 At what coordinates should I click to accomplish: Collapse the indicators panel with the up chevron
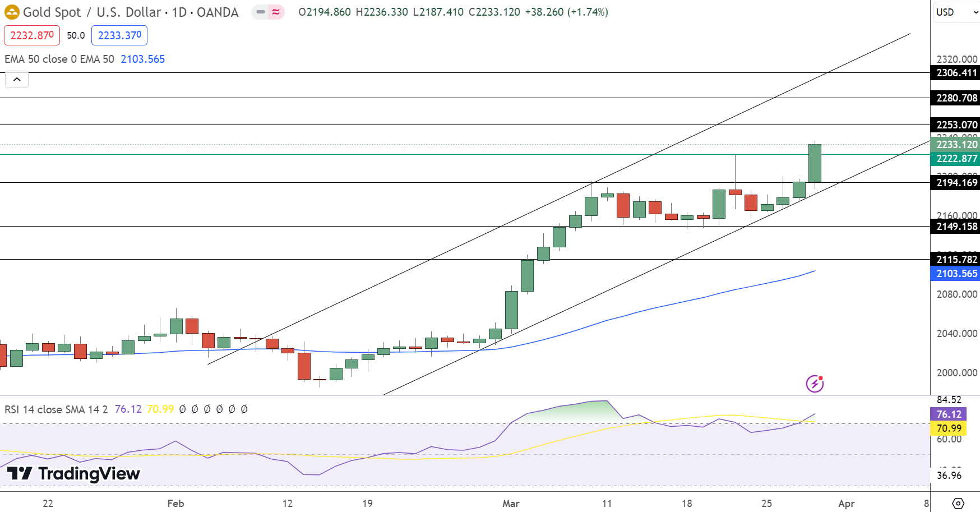17,79
